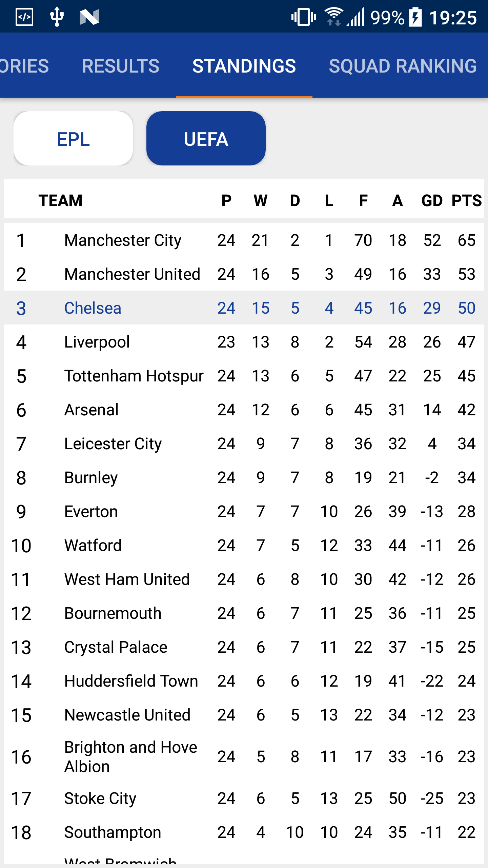Tap the TEAM column header

pos(60,201)
